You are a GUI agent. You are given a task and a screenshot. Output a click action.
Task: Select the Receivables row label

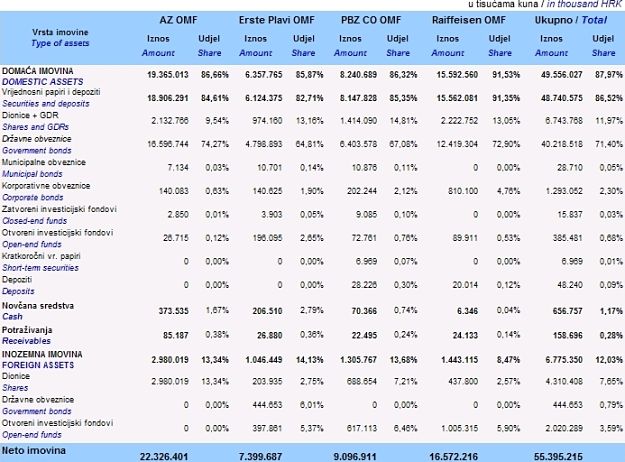coord(28,336)
